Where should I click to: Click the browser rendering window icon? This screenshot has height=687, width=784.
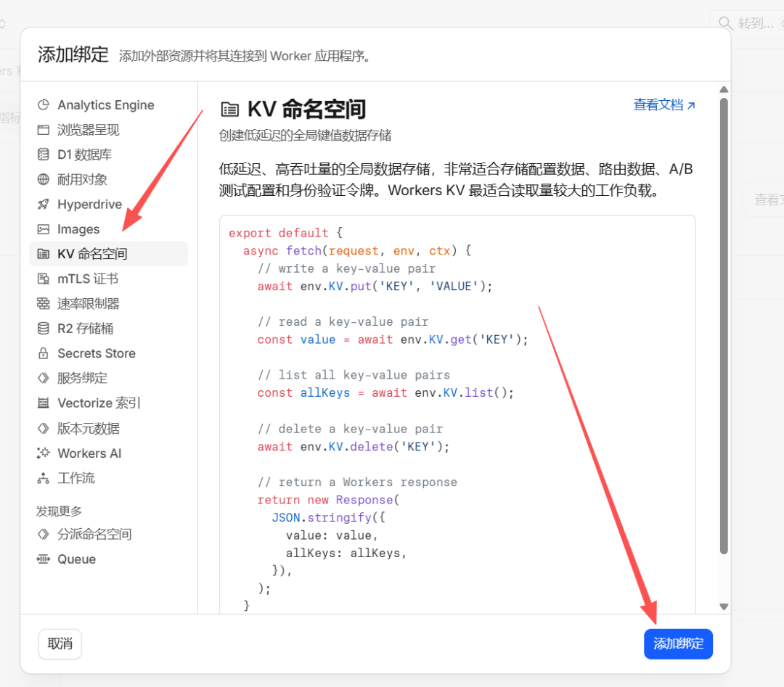[44, 130]
